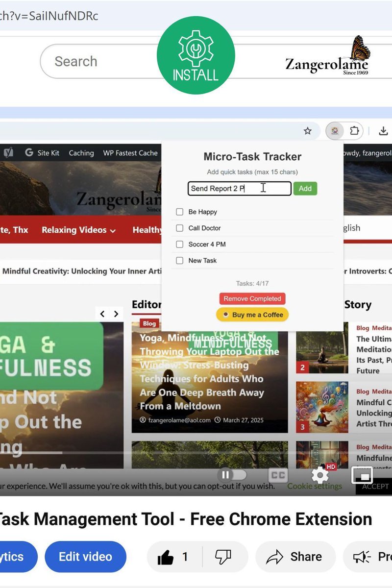Open the Yoga, Mindfulness article thumbnail

210,376
